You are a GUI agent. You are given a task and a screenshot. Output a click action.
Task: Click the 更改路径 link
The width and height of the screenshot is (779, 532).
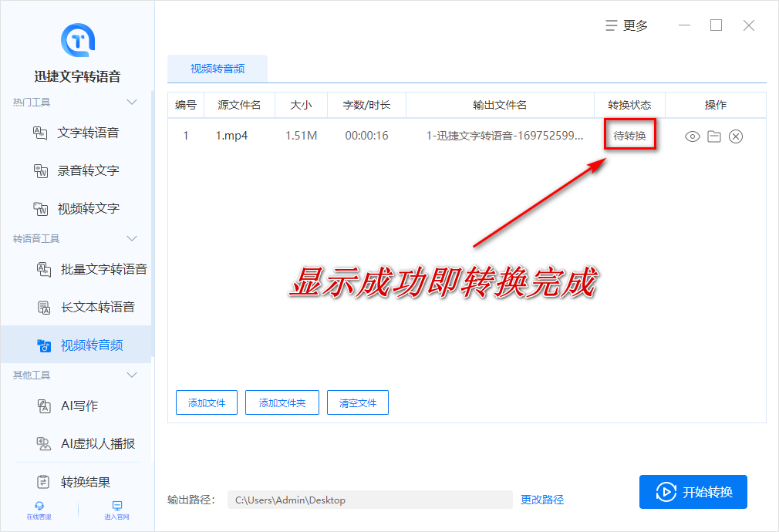(542, 500)
